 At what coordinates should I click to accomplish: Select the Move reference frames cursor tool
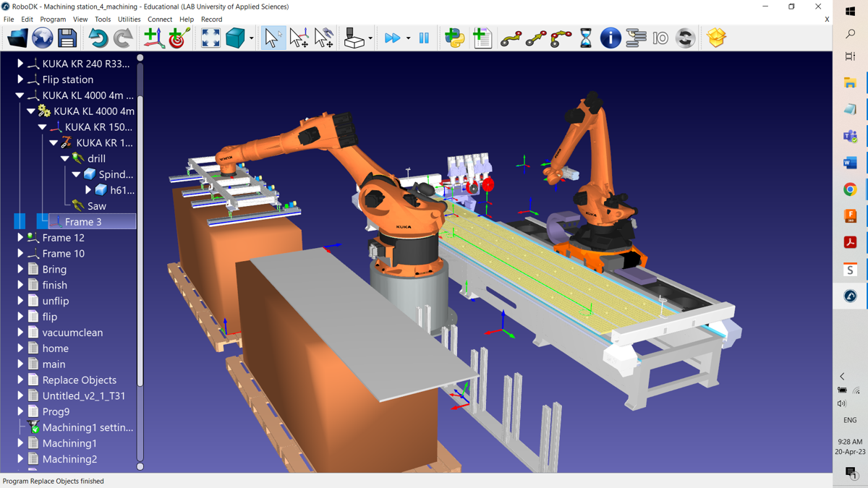(299, 38)
